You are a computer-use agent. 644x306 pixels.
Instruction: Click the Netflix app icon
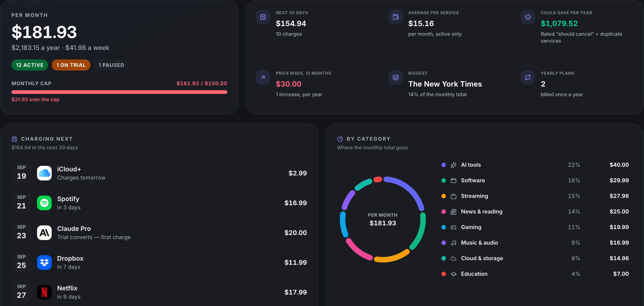(44, 292)
